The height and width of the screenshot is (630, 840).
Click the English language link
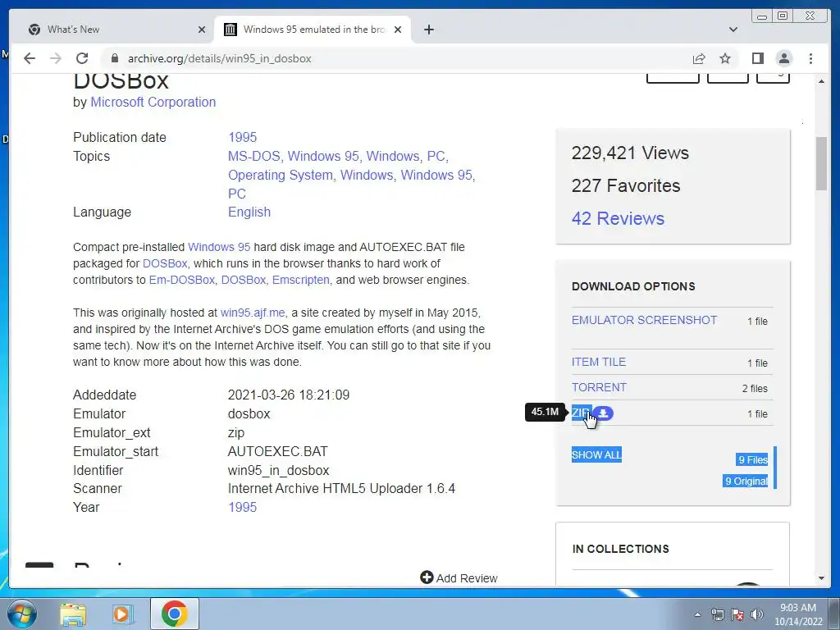pyautogui.click(x=249, y=212)
